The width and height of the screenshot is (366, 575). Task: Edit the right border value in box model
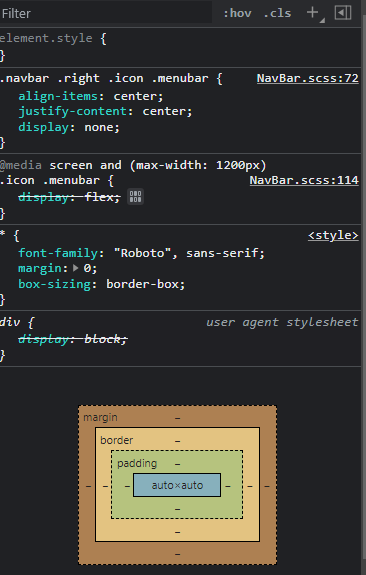click(x=250, y=486)
